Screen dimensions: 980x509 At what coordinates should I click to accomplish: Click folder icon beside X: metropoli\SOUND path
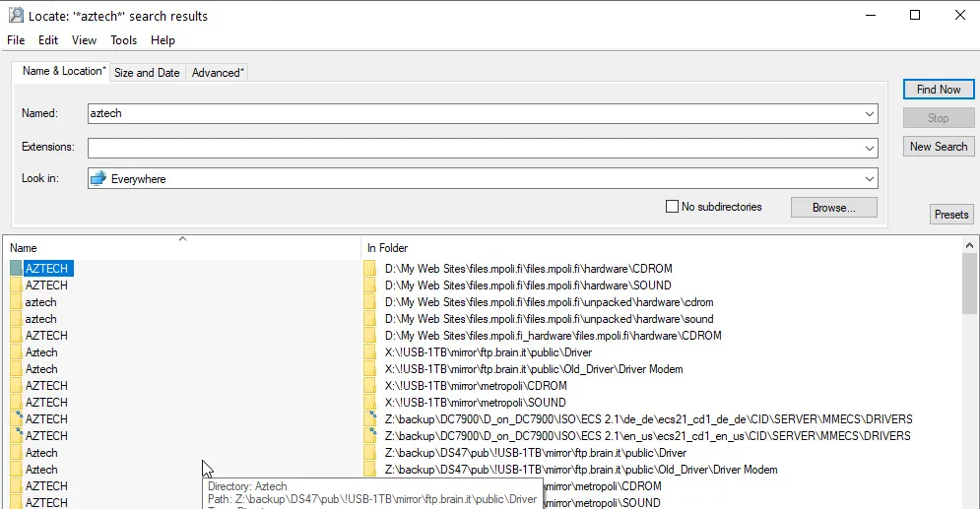pos(370,403)
